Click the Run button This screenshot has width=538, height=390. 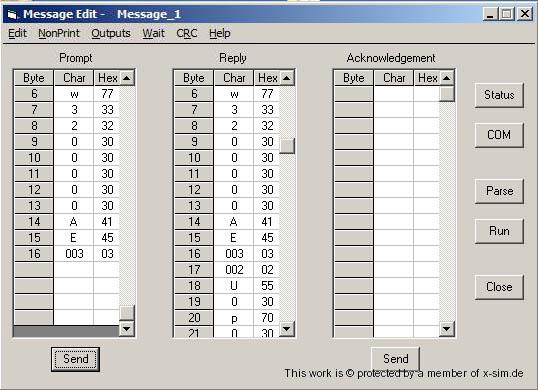point(499,231)
